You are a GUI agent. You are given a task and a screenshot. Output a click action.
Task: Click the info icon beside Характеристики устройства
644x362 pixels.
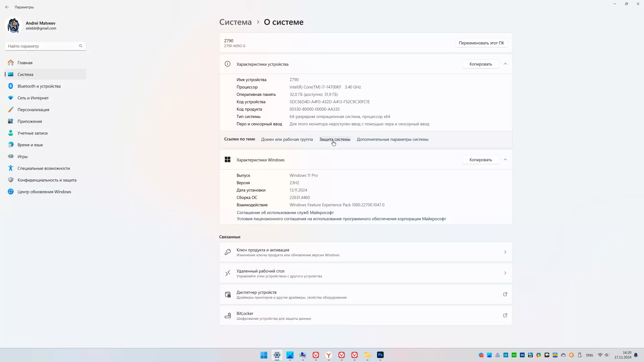227,64
